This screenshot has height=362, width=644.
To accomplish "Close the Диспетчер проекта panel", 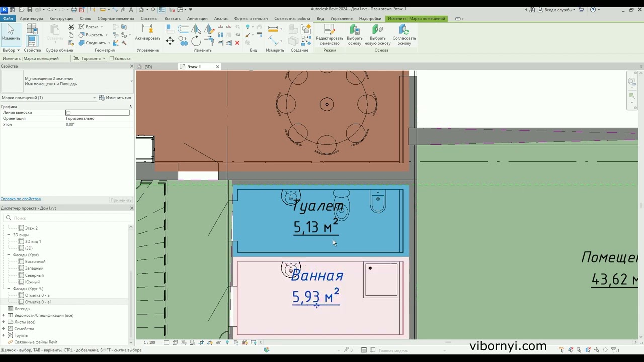I will 131,208.
